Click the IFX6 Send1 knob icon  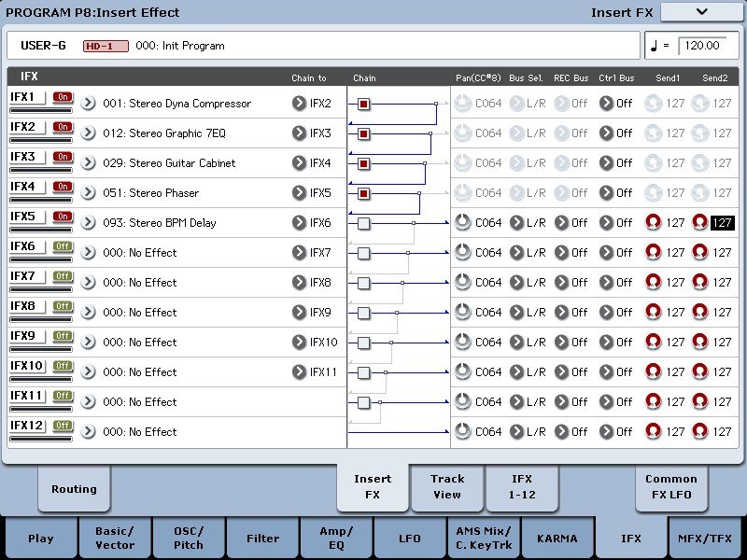click(653, 253)
